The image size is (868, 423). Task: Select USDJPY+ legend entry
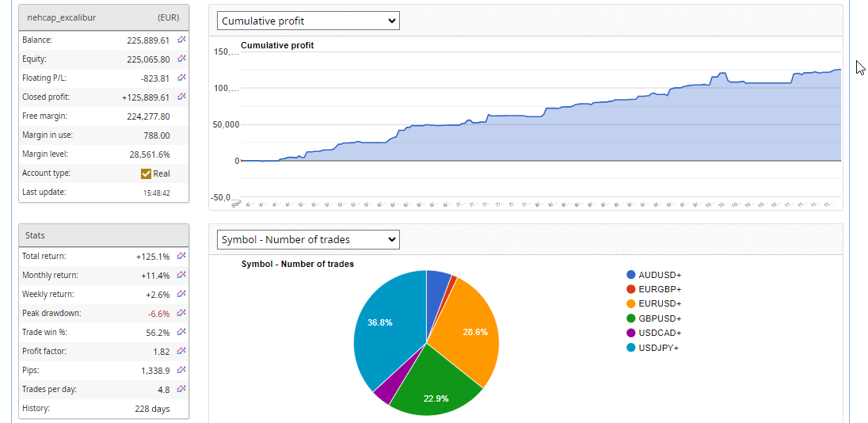pyautogui.click(x=660, y=347)
